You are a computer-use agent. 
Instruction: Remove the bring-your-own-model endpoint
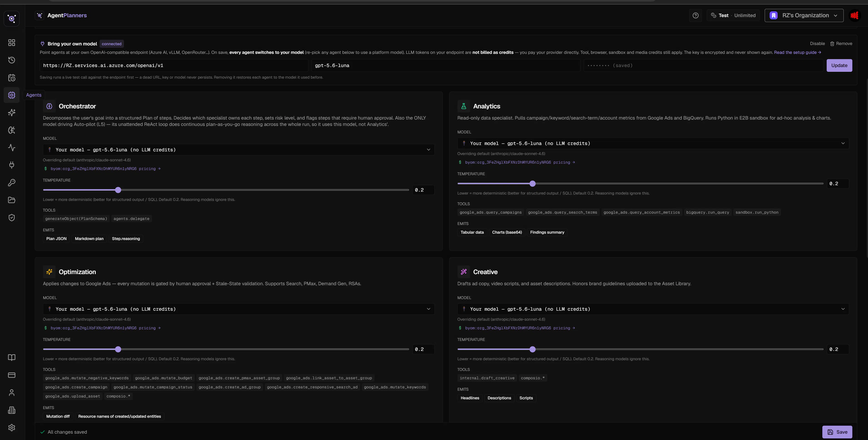841,43
